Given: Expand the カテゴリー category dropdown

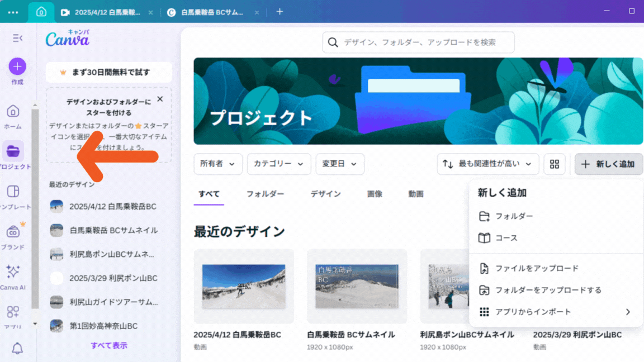Looking at the screenshot, I should click(278, 164).
